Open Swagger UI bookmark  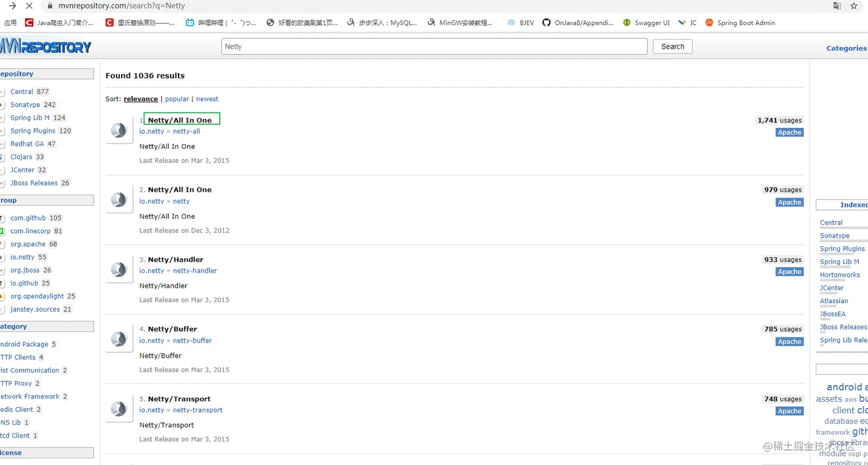646,23
